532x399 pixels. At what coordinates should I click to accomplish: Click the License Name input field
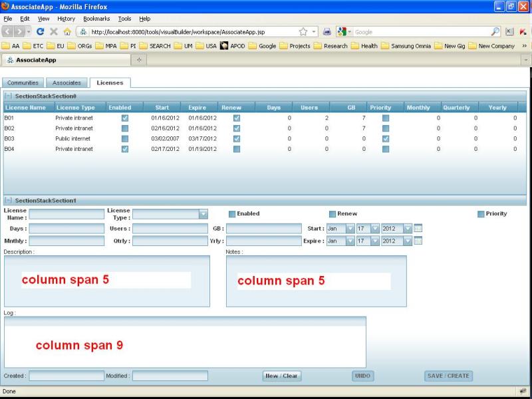click(66, 214)
